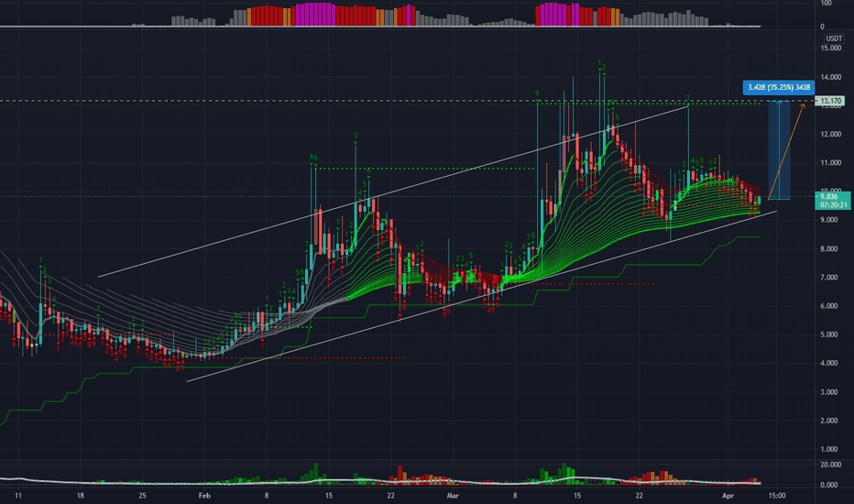Click the March 22 date label on time axis
Screen dimensions: 854x504
pos(640,496)
